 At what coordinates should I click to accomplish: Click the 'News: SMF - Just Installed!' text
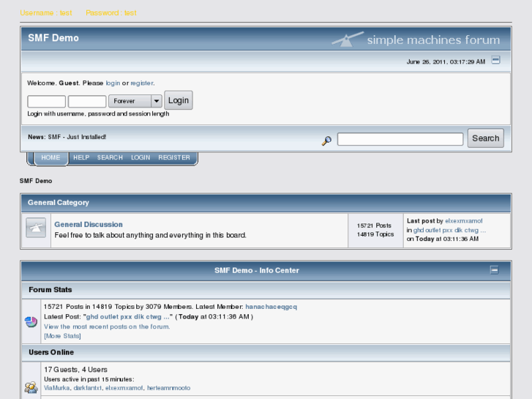67,137
